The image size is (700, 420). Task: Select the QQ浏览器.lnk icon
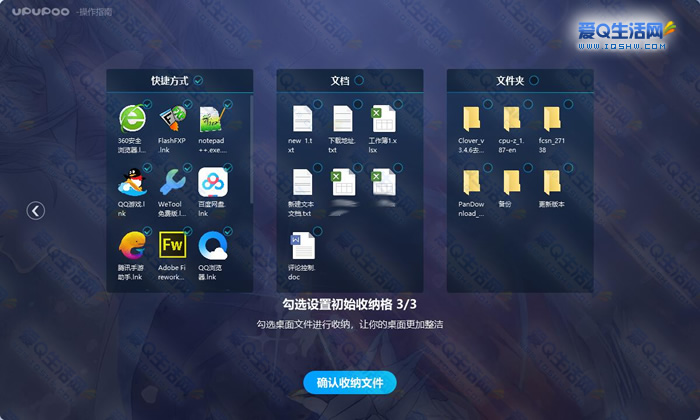pos(213,245)
